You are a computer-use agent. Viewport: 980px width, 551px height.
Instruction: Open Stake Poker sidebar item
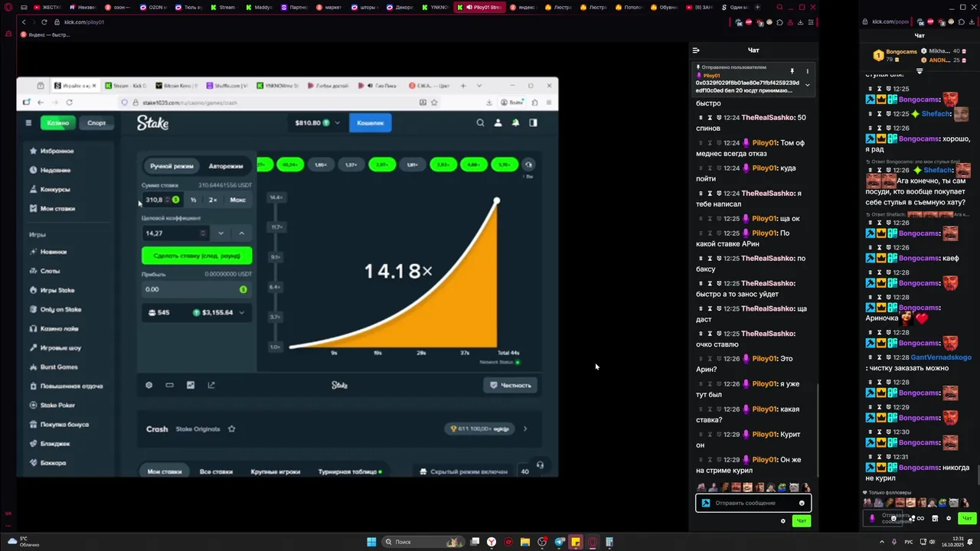pyautogui.click(x=57, y=405)
